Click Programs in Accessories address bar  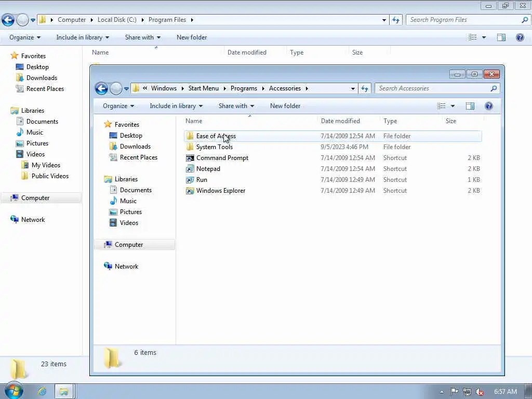[x=244, y=88]
